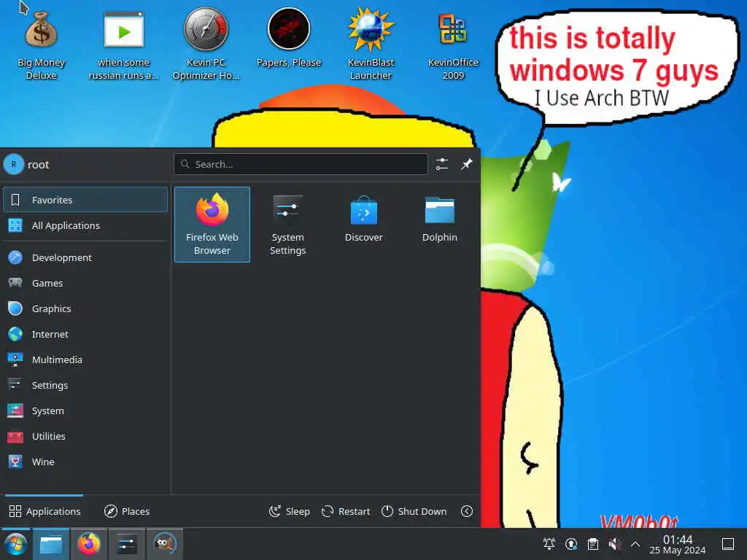Click the Restart button
Viewport: 747px width, 560px height.
346,511
